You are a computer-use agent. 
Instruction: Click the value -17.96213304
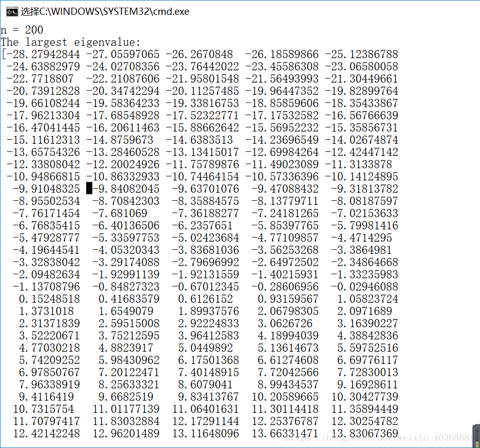coord(43,116)
